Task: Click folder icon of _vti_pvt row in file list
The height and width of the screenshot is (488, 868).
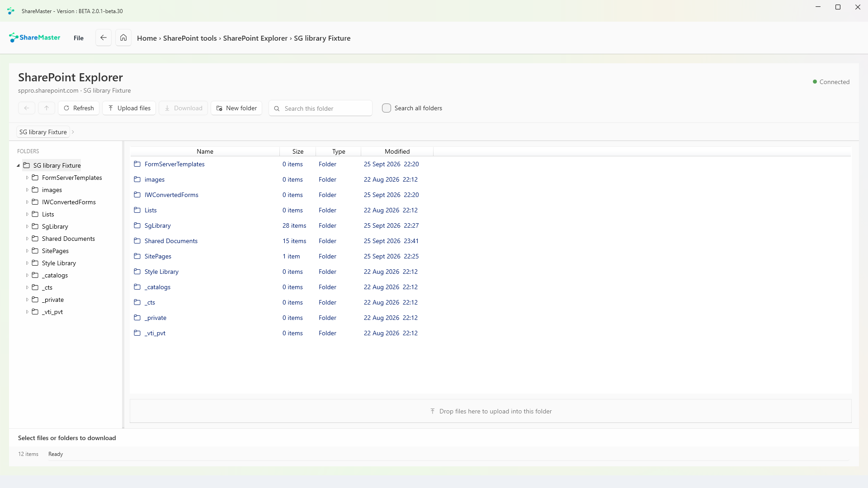Action: tap(137, 333)
